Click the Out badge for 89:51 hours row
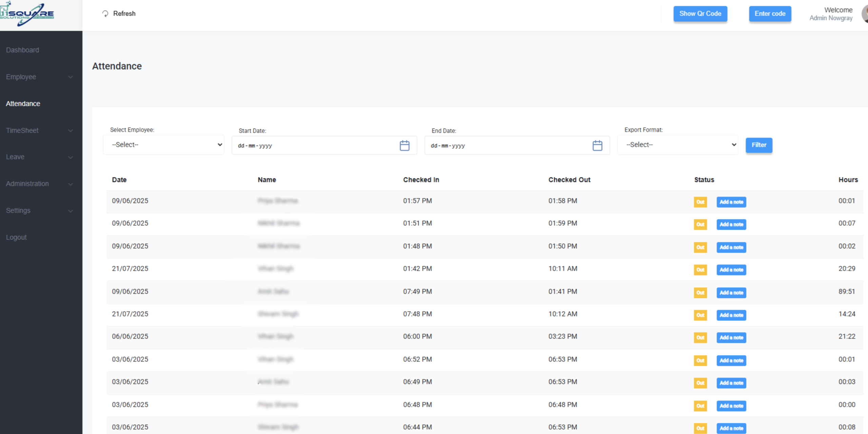This screenshot has width=868, height=434. pos(700,293)
